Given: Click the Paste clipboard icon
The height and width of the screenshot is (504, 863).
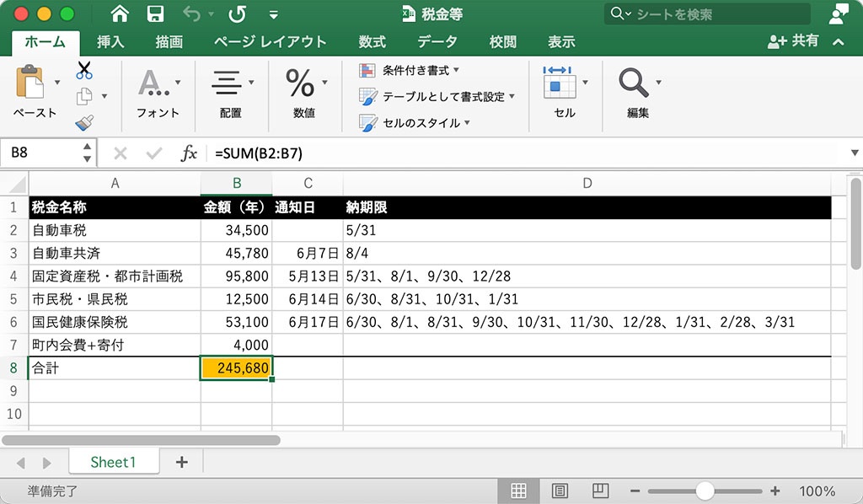Looking at the screenshot, I should pos(31,83).
